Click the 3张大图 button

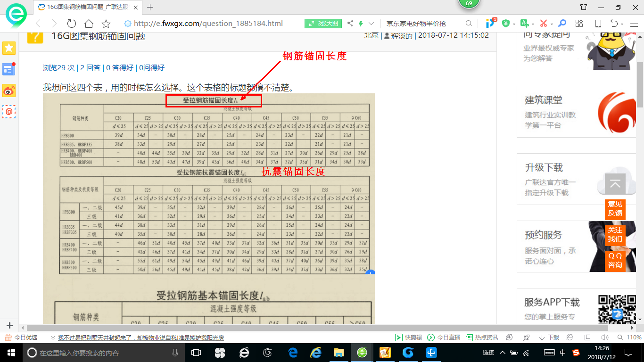[323, 23]
